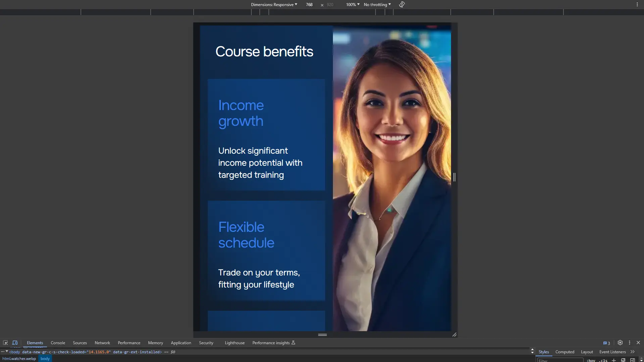Select the Computed pane tab

point(564,352)
